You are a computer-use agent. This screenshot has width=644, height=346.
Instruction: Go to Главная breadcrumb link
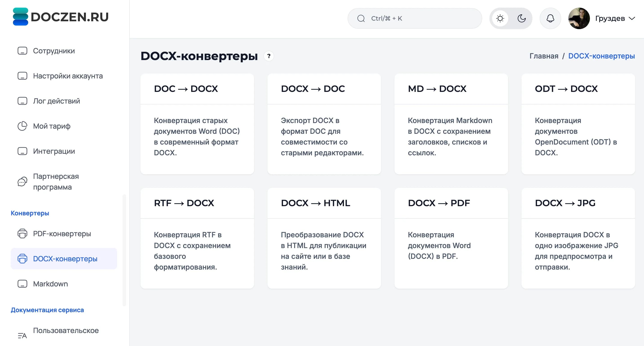tap(544, 56)
